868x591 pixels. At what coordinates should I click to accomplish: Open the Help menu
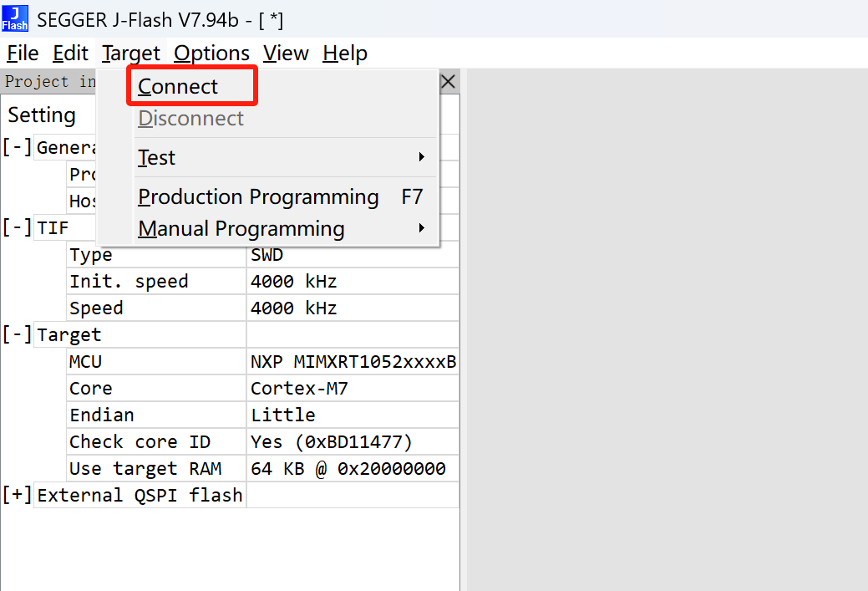[345, 53]
